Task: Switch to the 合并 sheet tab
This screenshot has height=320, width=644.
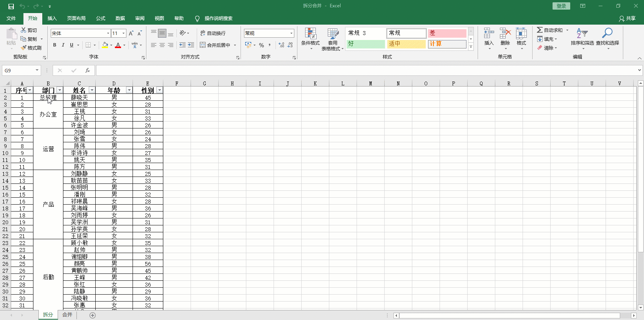Action: pos(67,315)
